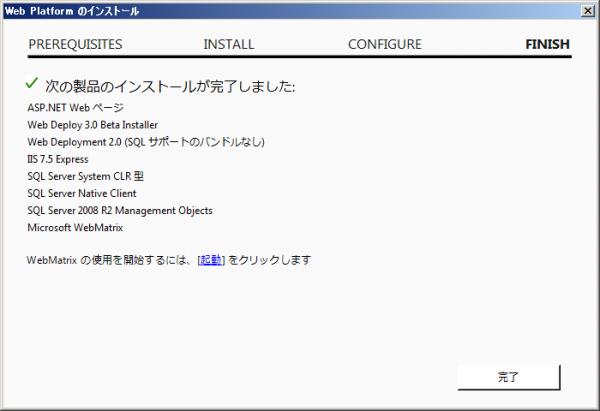Click the SQL Server Native Client entry
This screenshot has width=600, height=411.
pos(82,193)
